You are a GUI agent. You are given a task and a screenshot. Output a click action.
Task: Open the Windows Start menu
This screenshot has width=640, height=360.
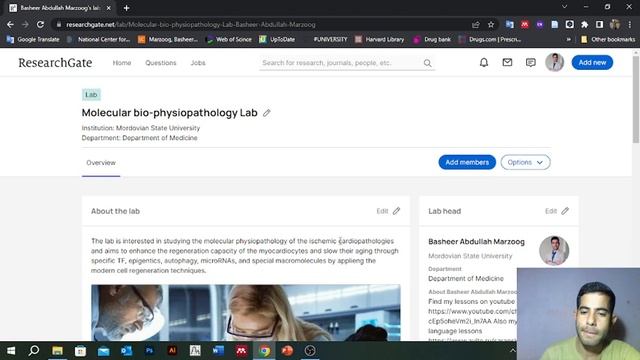[11, 351]
